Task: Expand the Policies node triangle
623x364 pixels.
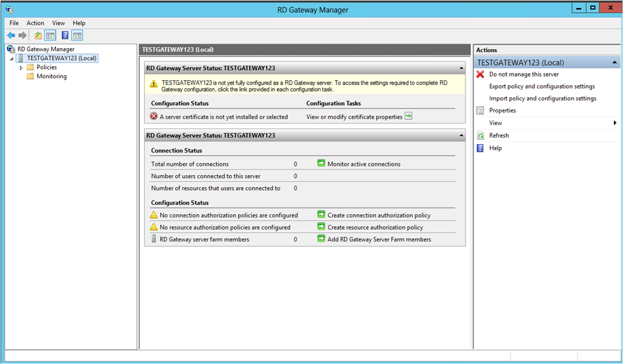Action: [x=21, y=68]
